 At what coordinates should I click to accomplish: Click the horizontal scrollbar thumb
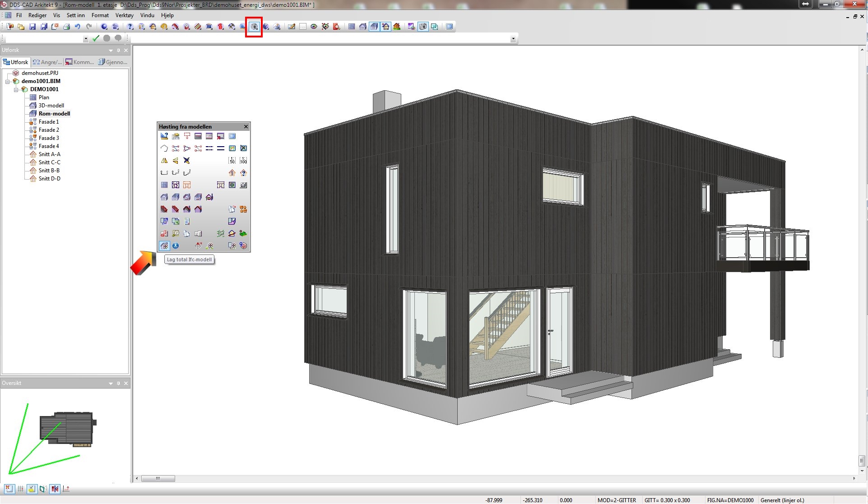coord(158,478)
